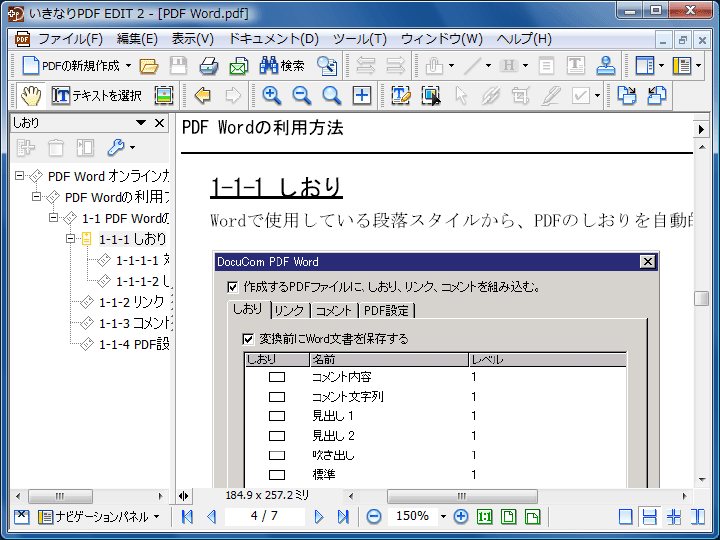Image resolution: width=720 pixels, height=540 pixels.
Task: Click the rotate pages counterclockwise icon
Action: (x=657, y=96)
